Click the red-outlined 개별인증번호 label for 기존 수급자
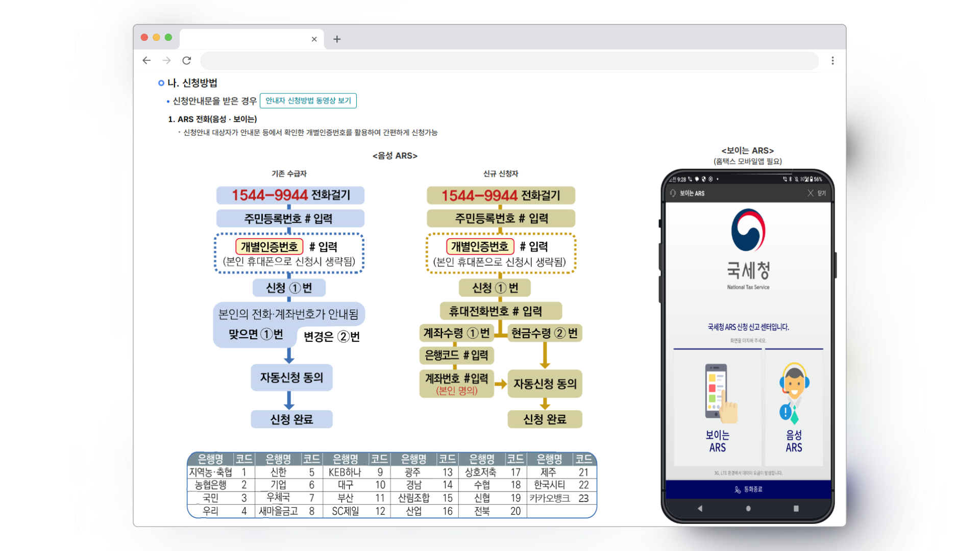 [269, 247]
